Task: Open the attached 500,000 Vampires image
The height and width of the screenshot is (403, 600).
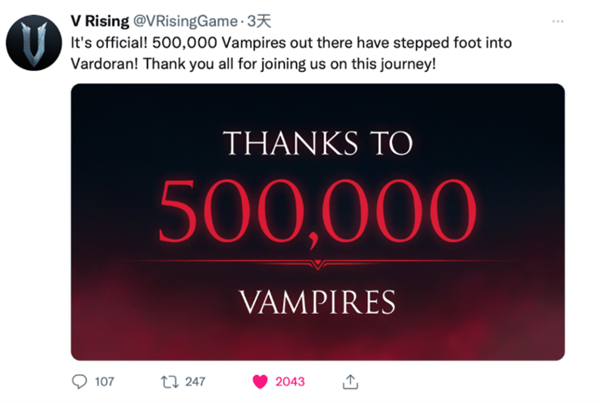Action: (x=318, y=222)
